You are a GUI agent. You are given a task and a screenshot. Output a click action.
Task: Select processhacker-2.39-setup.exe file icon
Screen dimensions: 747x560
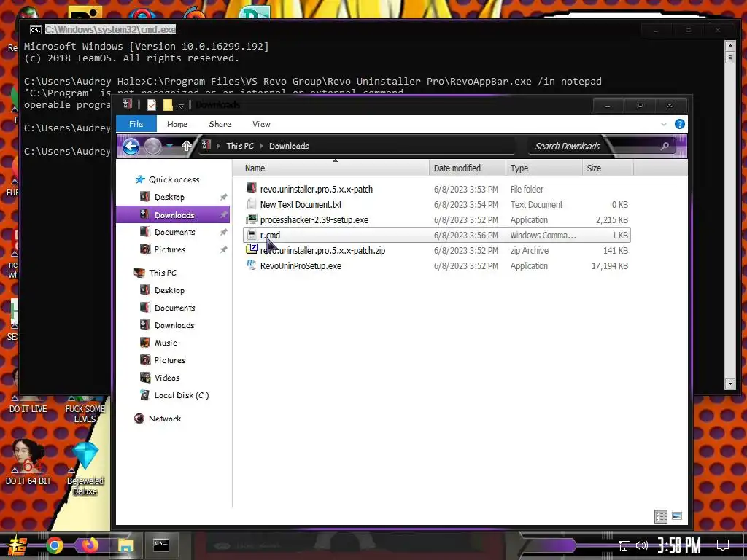pyautogui.click(x=252, y=219)
